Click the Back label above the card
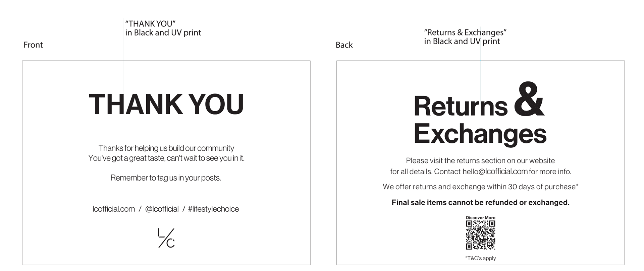644x271 pixels. point(344,45)
